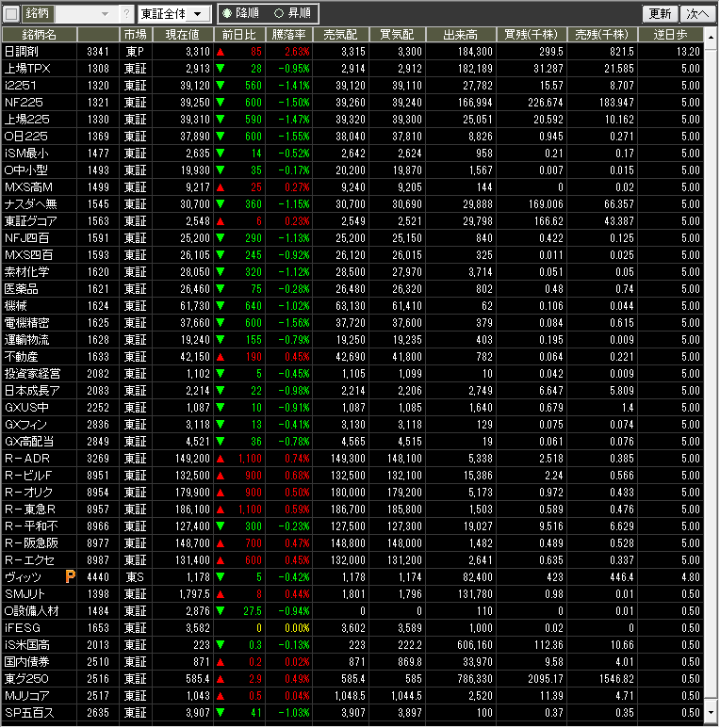Select the iFESG stock name cell
The image size is (720, 728).
(x=40, y=628)
